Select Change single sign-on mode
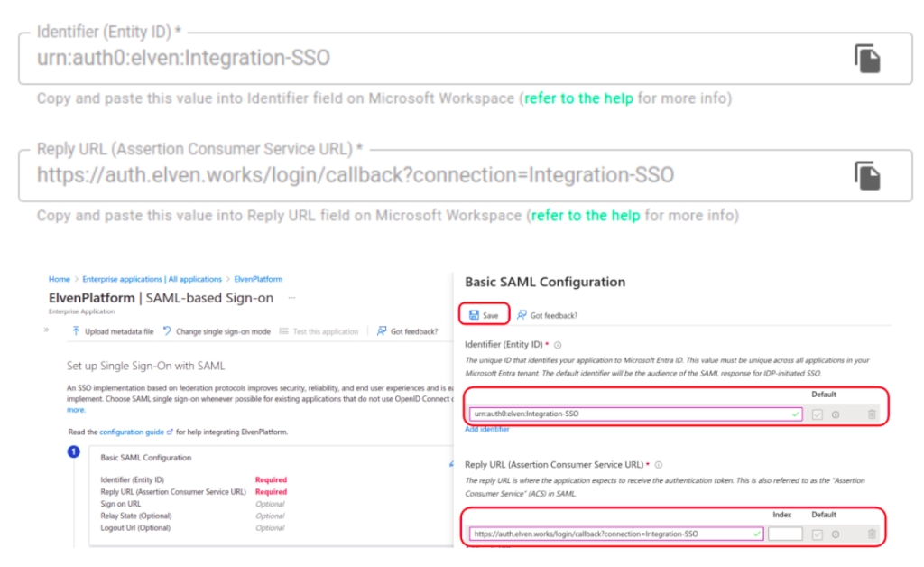The image size is (924, 567). (217, 331)
